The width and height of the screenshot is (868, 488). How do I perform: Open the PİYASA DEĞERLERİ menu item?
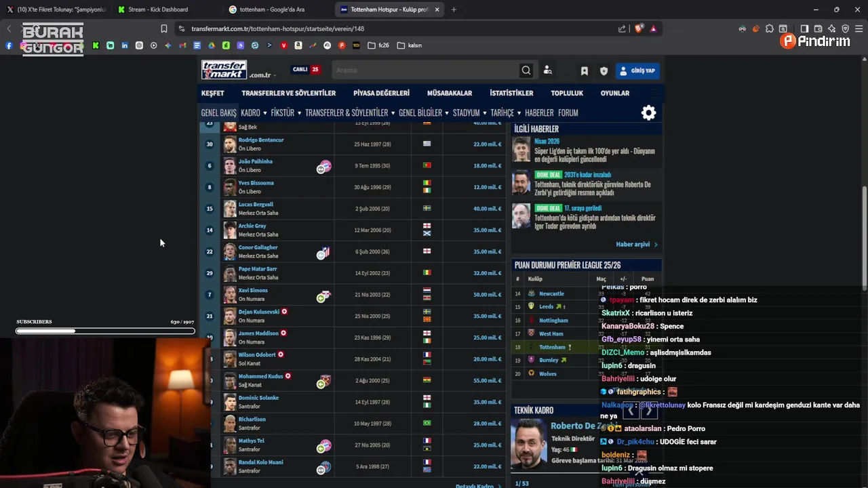pyautogui.click(x=381, y=93)
